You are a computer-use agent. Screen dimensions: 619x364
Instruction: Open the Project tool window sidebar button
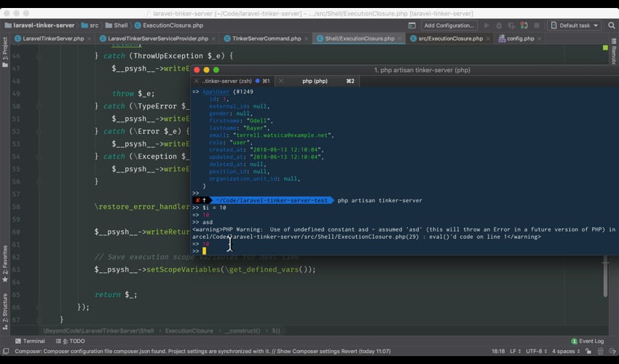[x=5, y=52]
